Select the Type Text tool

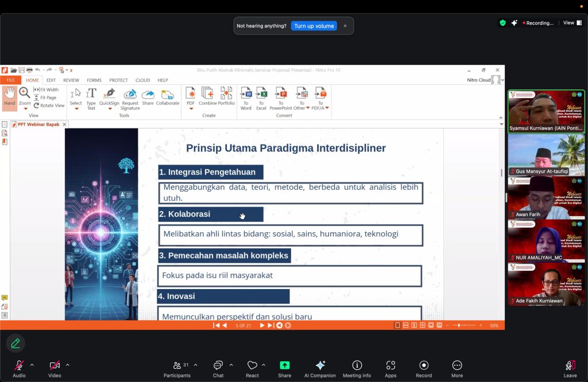91,98
